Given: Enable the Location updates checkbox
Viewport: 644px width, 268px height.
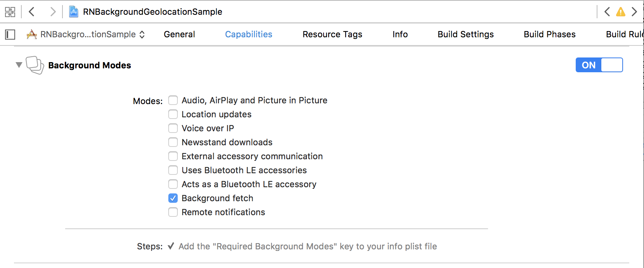Looking at the screenshot, I should pos(173,114).
